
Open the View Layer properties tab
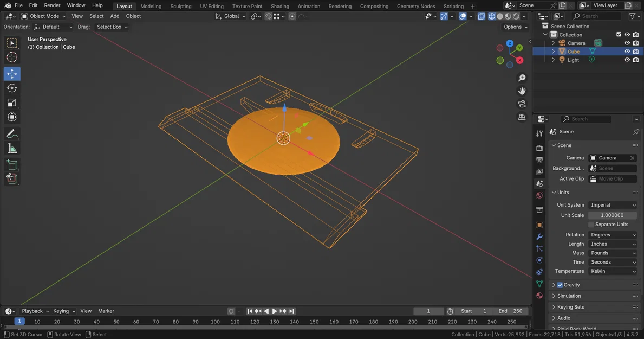point(539,171)
